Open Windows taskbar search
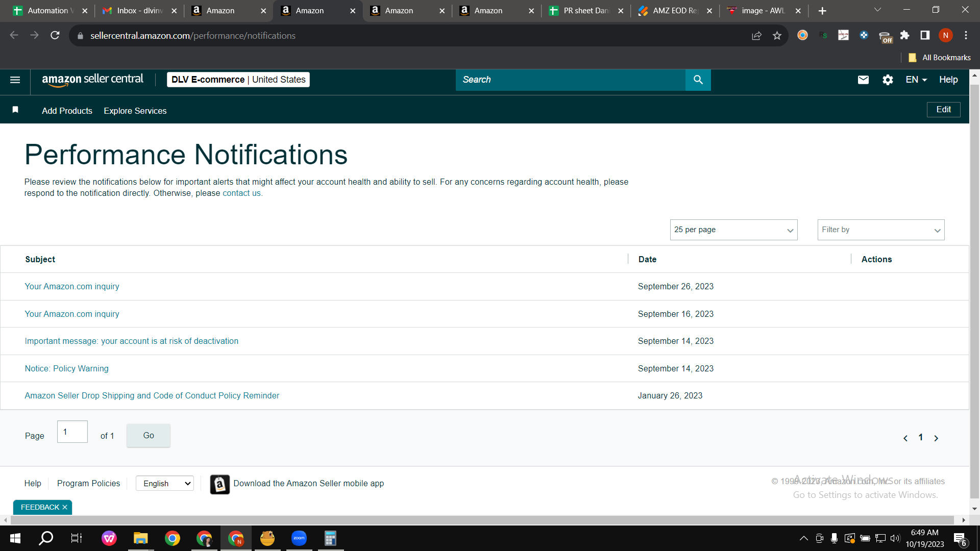The height and width of the screenshot is (551, 980). tap(46, 538)
